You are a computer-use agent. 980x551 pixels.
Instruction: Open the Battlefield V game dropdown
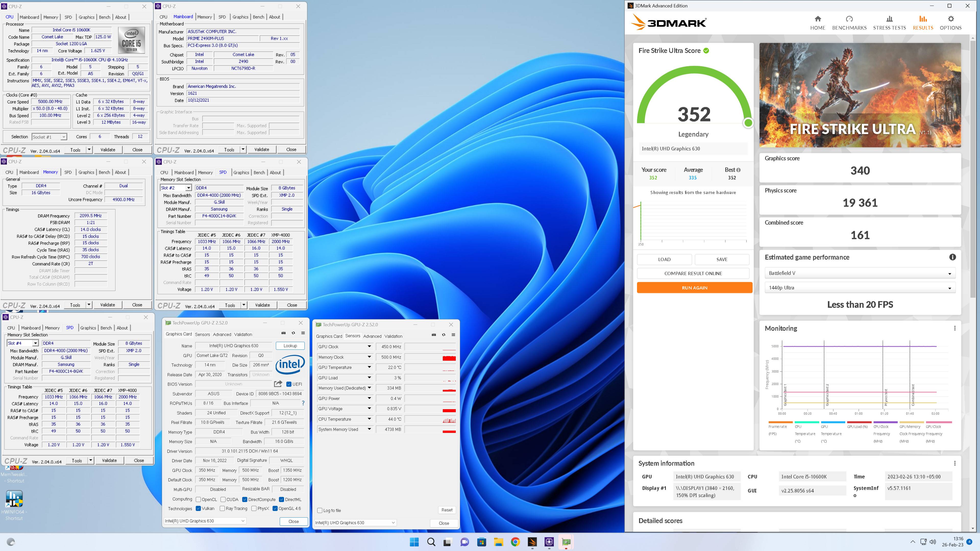pyautogui.click(x=860, y=273)
